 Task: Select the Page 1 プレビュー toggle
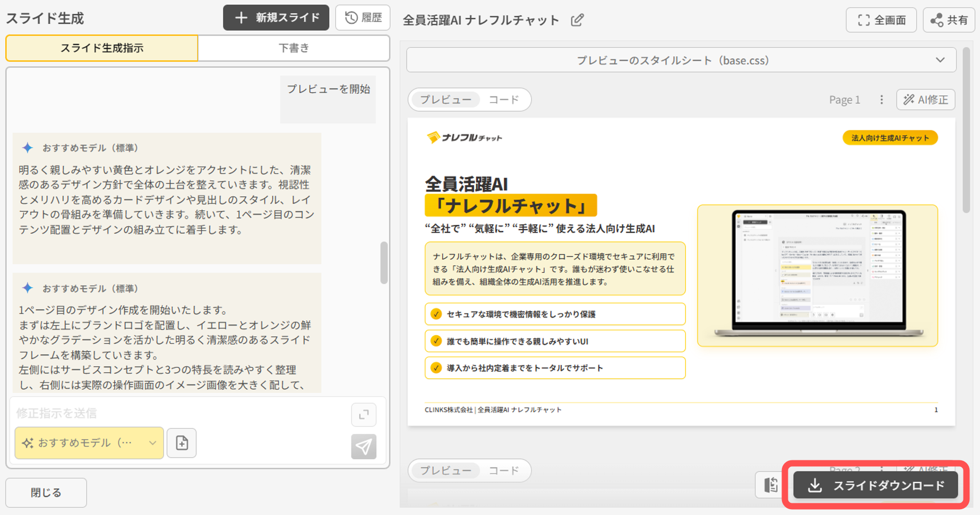(x=445, y=100)
